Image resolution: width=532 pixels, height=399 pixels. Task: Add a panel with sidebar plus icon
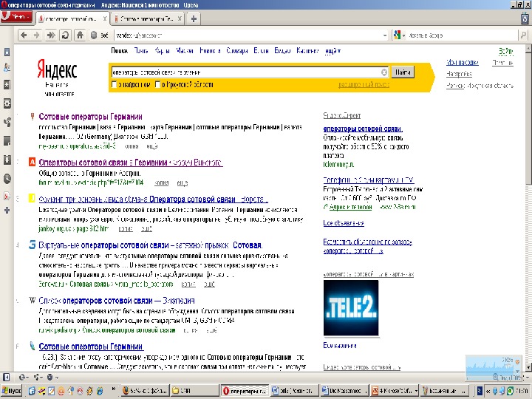(7, 211)
